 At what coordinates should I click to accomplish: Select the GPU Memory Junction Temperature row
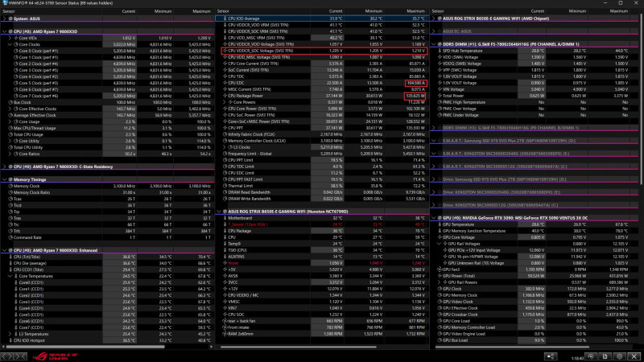(x=535, y=231)
